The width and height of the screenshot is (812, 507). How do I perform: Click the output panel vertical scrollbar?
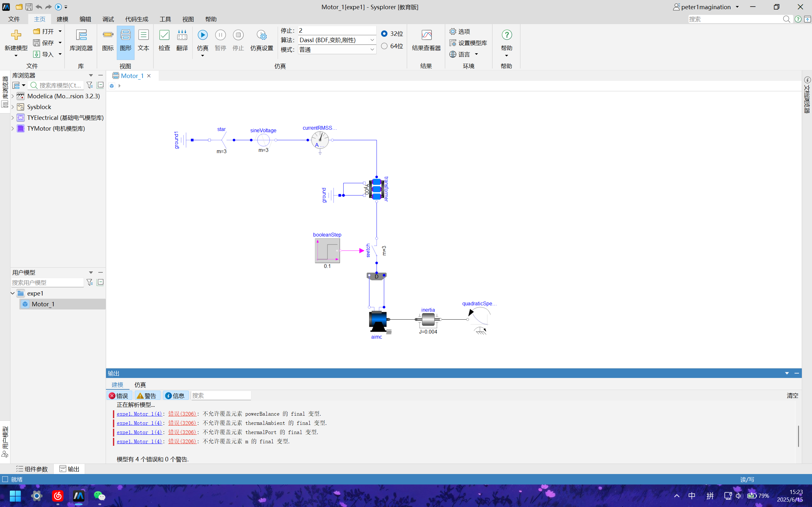[x=798, y=436]
